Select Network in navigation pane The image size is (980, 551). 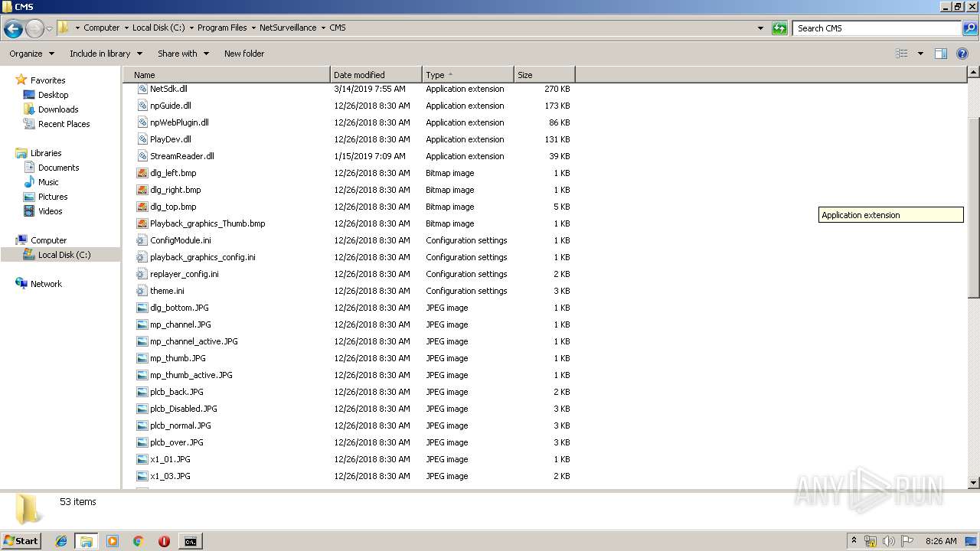(46, 284)
